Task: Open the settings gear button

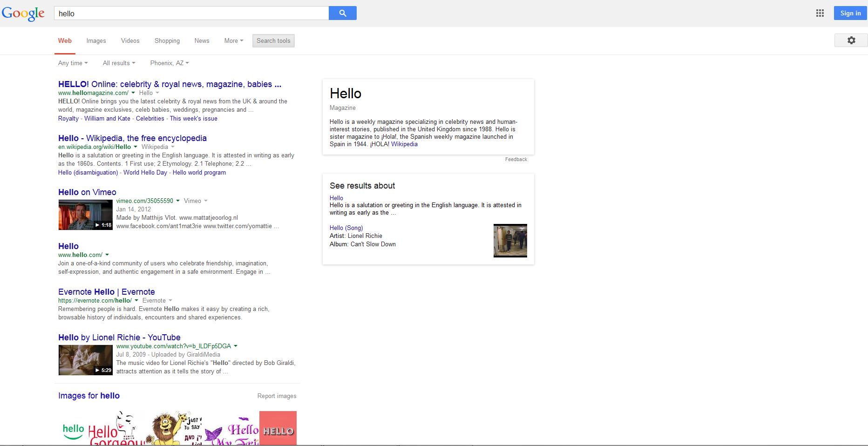Action: pyautogui.click(x=851, y=41)
